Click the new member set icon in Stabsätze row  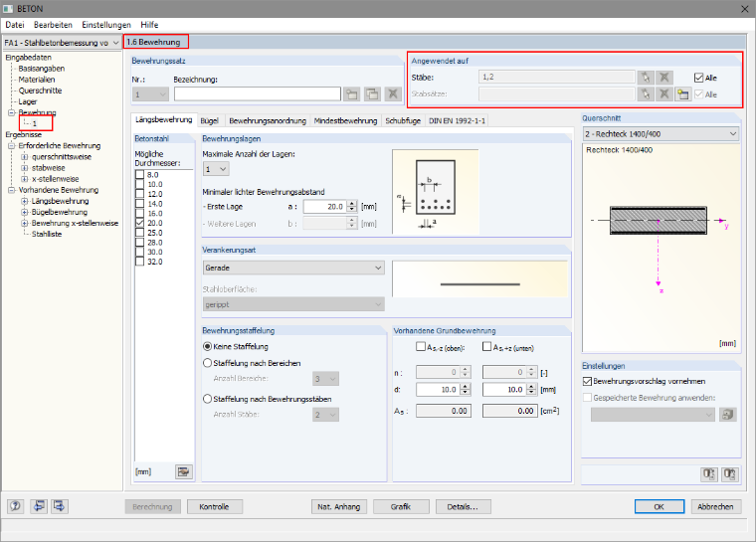(x=682, y=94)
